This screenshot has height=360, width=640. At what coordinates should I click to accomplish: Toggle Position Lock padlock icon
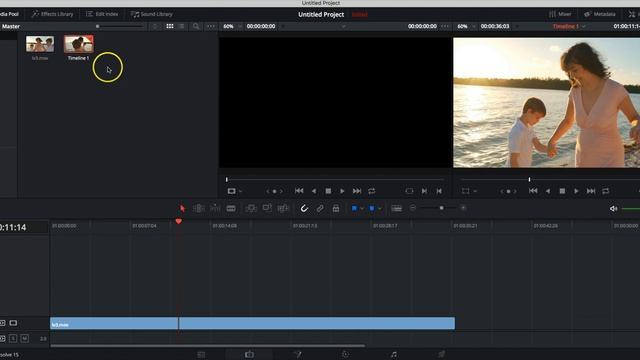click(336, 208)
